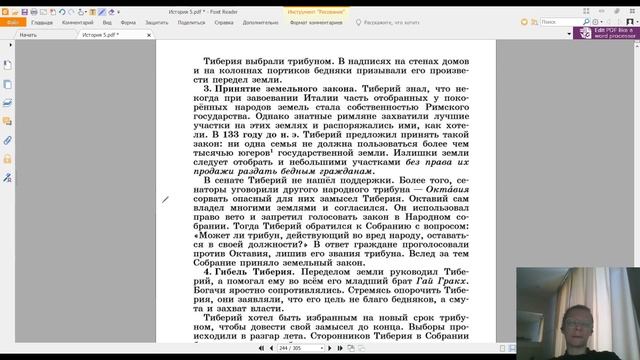Open the Comments panel icon

[7, 121]
